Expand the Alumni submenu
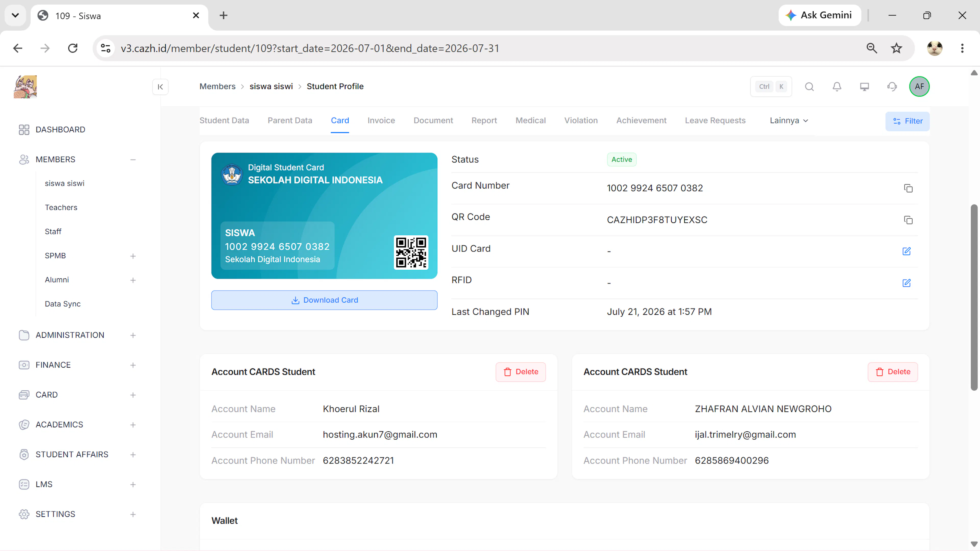The height and width of the screenshot is (551, 980). [x=133, y=280]
